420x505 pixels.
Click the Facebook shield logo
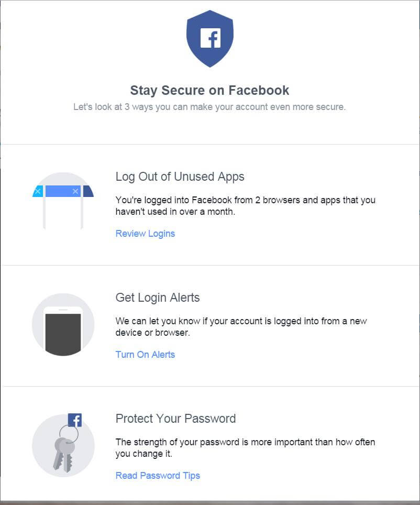(x=210, y=39)
